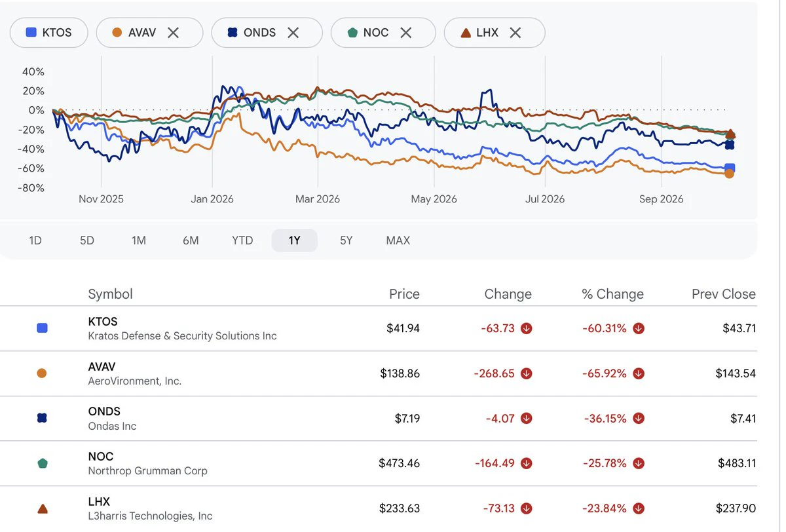This screenshot has height=532, width=786.
Task: Click the KTOS price $41.94
Action: point(403,328)
